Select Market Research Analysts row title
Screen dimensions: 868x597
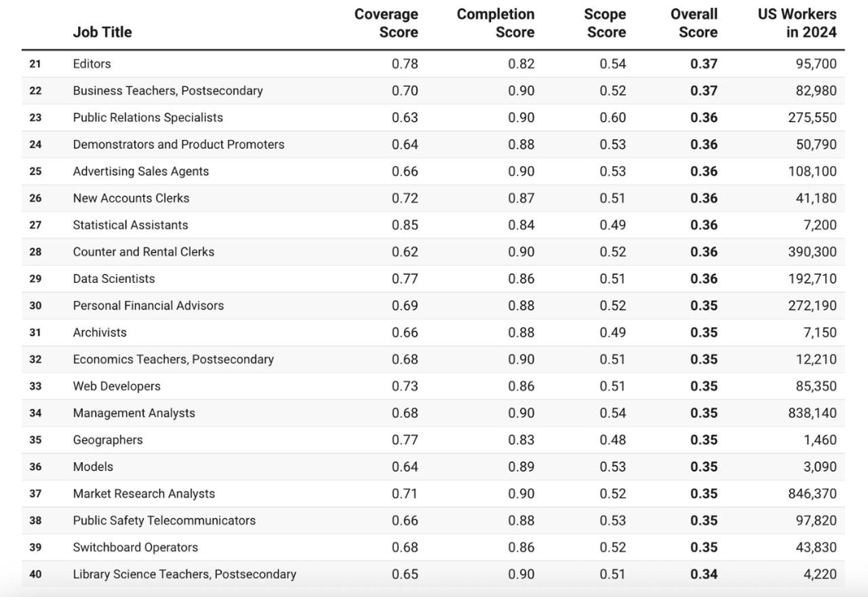click(144, 493)
